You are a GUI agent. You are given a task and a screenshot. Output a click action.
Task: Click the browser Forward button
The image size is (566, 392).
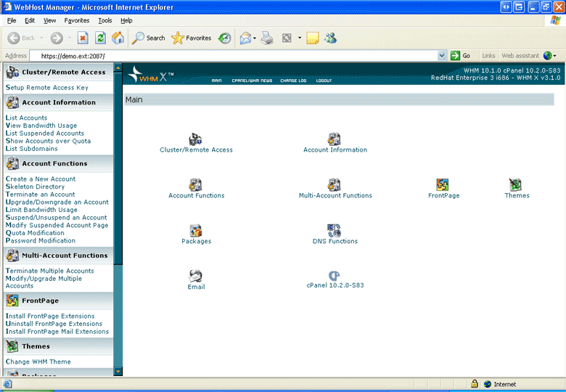(57, 38)
